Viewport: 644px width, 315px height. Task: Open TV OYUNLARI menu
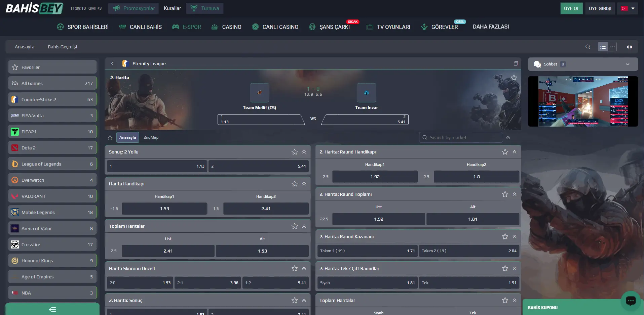pyautogui.click(x=388, y=27)
